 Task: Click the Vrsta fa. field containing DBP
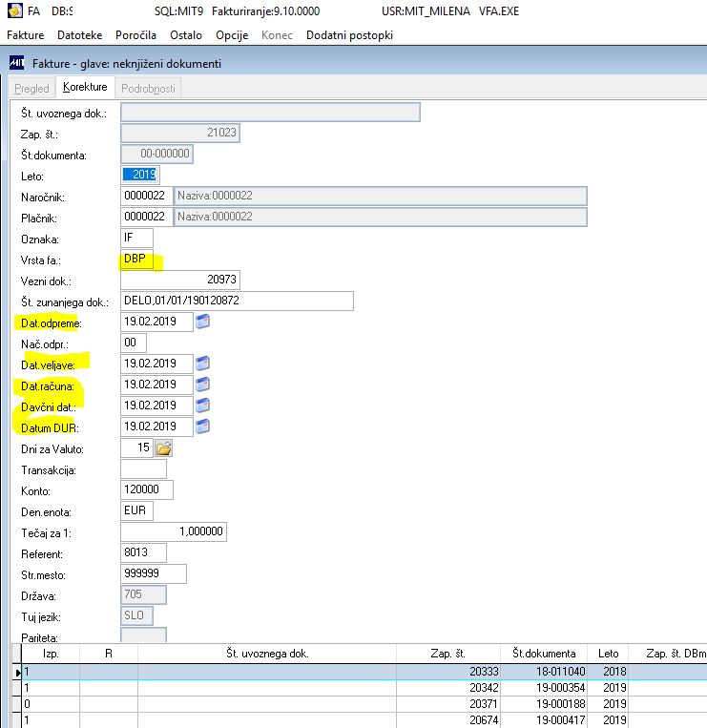point(136,259)
